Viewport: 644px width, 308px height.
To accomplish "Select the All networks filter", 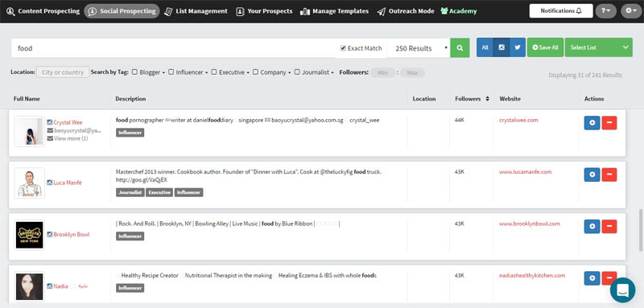I will coord(485,47).
